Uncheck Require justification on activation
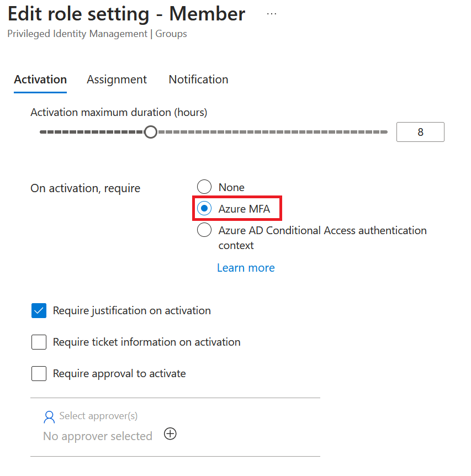Image resolution: width=471 pixels, height=476 pixels. 39,311
